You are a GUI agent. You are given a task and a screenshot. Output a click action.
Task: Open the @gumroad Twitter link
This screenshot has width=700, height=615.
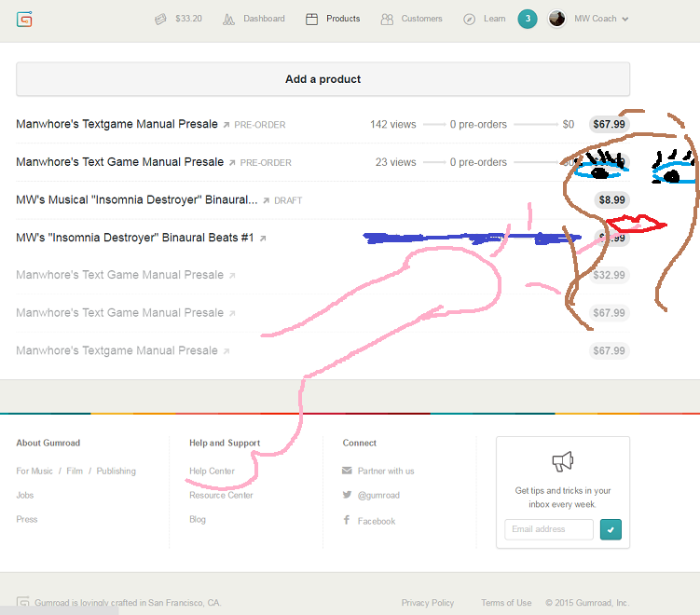378,496
